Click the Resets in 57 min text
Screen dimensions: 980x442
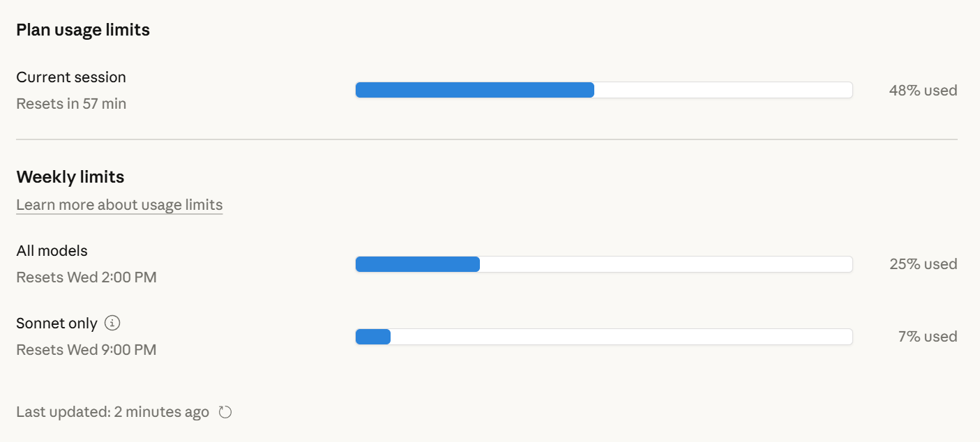click(71, 104)
